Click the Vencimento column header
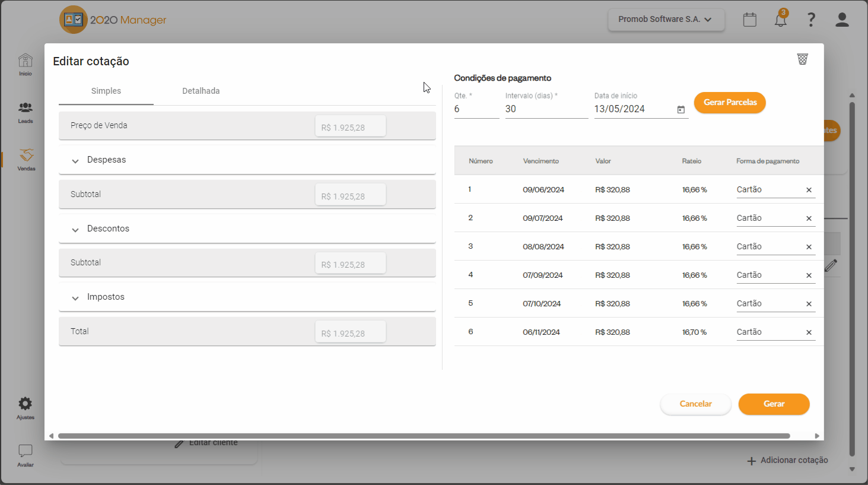Image resolution: width=868 pixels, height=485 pixels. 541,161
